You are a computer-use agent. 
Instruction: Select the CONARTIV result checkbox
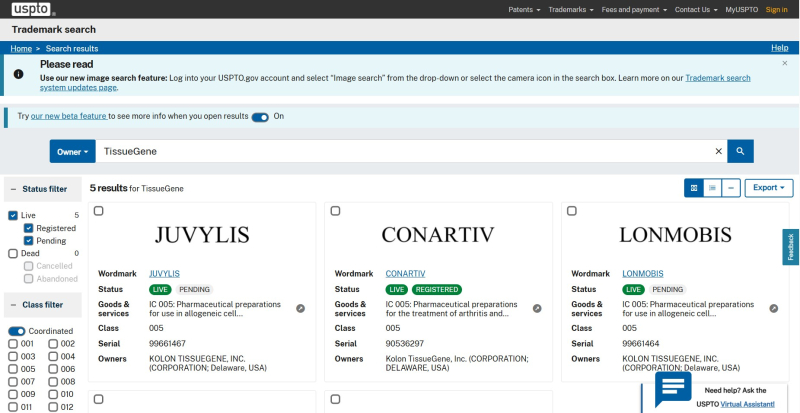(335, 211)
